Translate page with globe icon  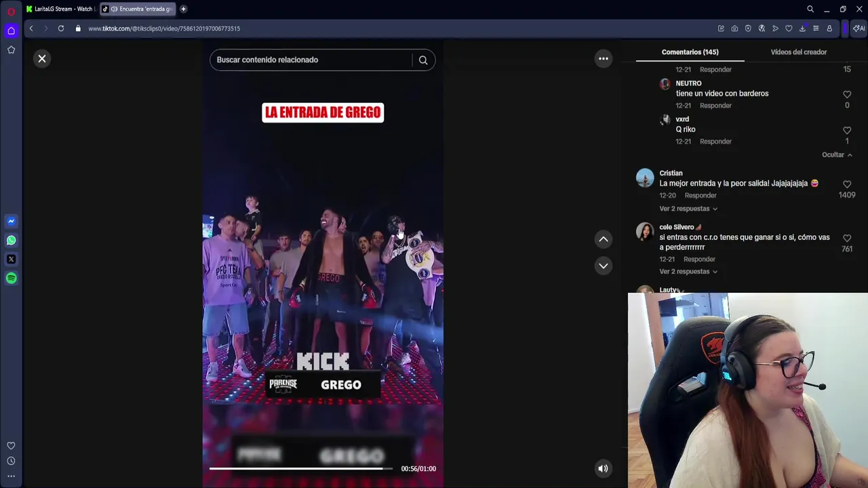click(762, 28)
